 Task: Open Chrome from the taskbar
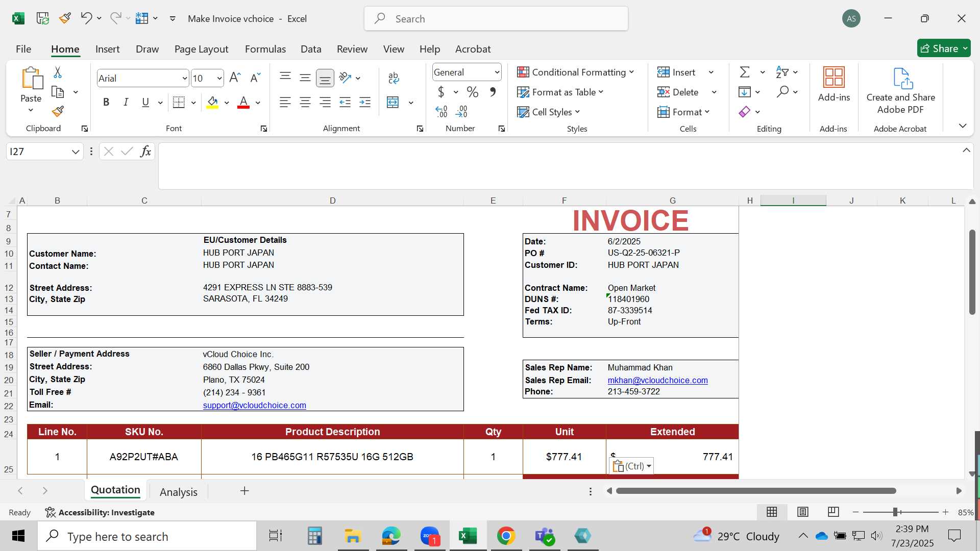click(506, 536)
